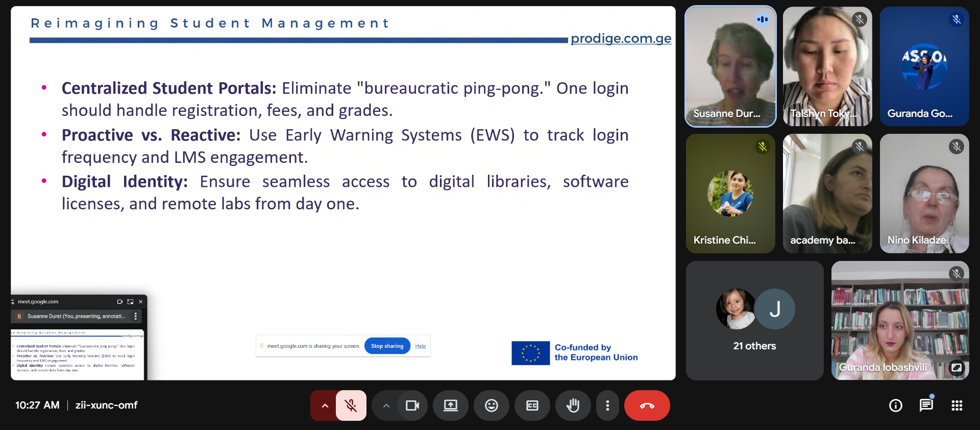This screenshot has height=430, width=980.
Task: Click the present screen icon
Action: tap(451, 405)
